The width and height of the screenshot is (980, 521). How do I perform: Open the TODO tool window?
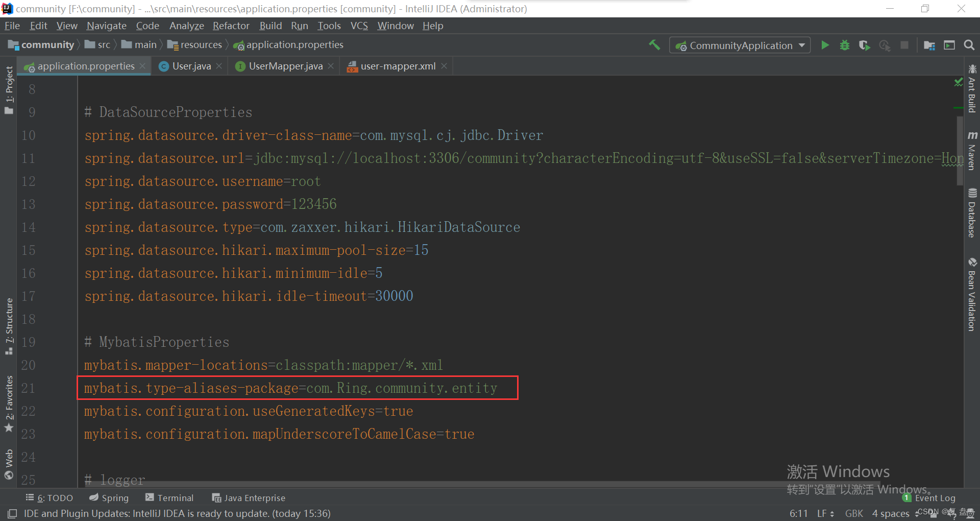50,498
